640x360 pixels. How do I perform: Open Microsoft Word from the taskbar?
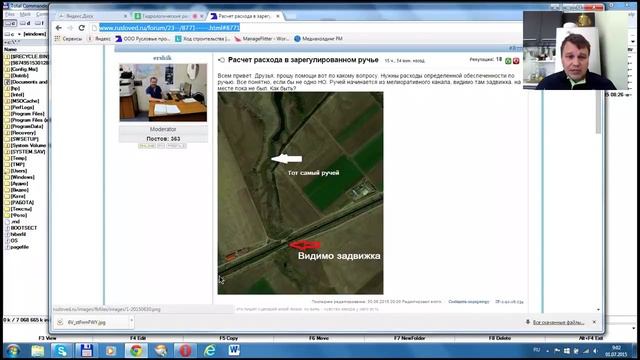coord(234,351)
